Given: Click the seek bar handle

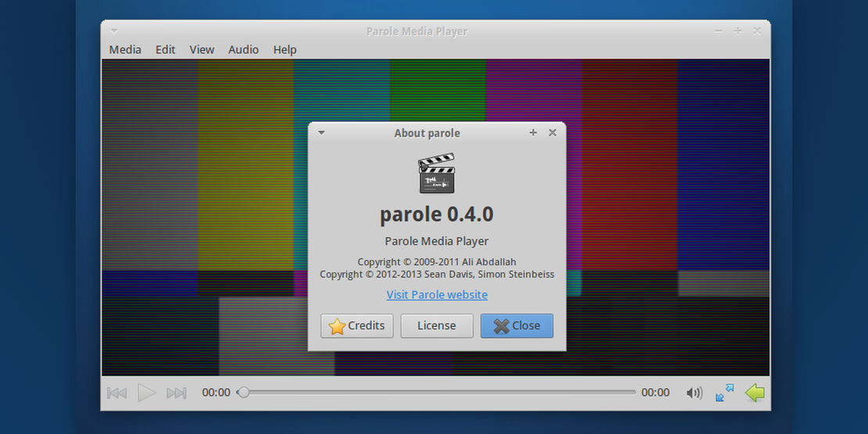Looking at the screenshot, I should pos(243,393).
